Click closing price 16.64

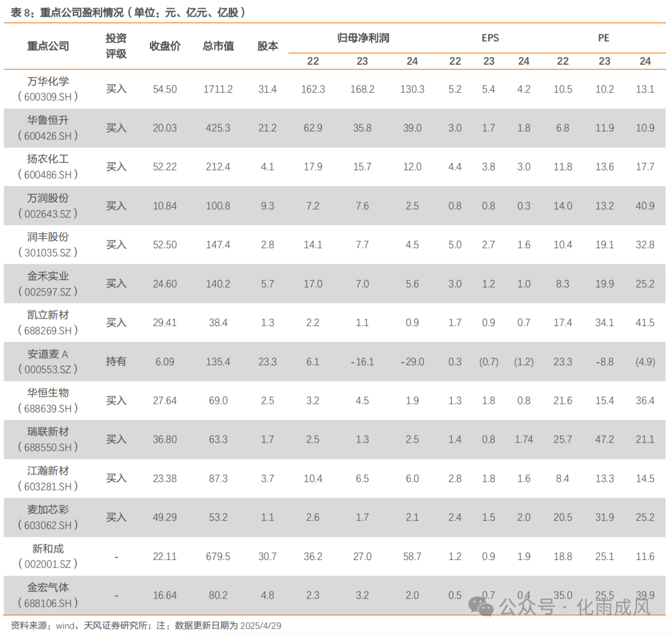165,595
